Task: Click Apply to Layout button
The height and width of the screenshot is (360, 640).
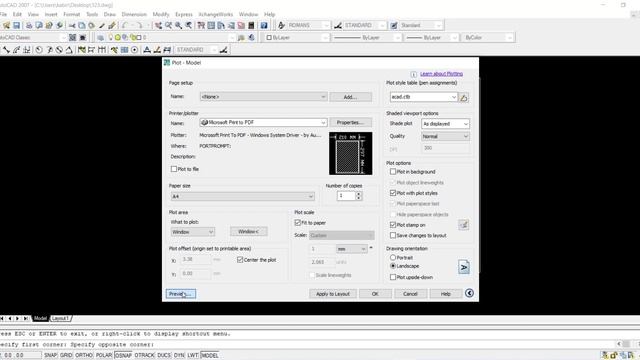Action: coord(333,293)
